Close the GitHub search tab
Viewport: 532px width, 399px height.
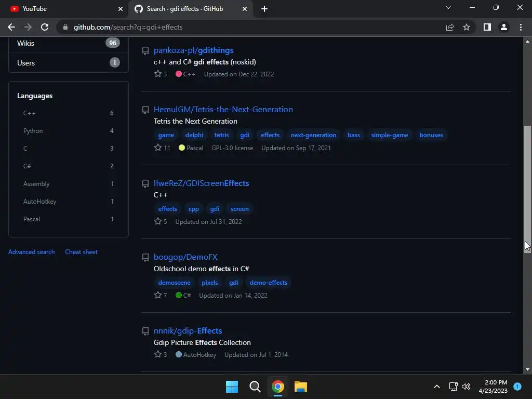tap(245, 9)
